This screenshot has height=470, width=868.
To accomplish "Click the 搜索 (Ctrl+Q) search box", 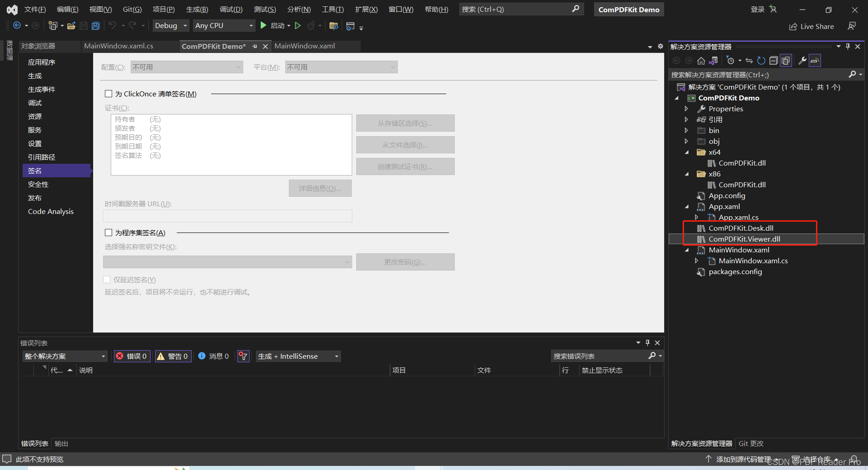I will tap(521, 9).
